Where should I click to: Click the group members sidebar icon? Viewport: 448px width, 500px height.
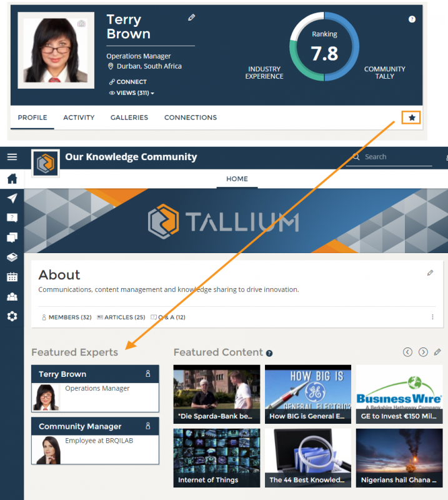click(x=12, y=297)
